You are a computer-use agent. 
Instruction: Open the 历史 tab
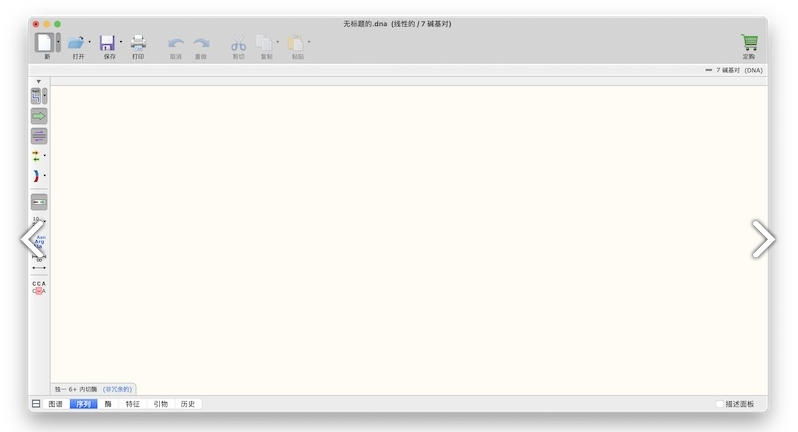[x=188, y=404]
